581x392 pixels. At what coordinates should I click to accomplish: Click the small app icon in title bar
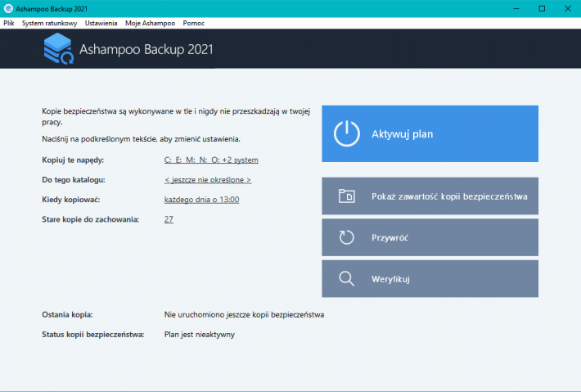coord(8,8)
